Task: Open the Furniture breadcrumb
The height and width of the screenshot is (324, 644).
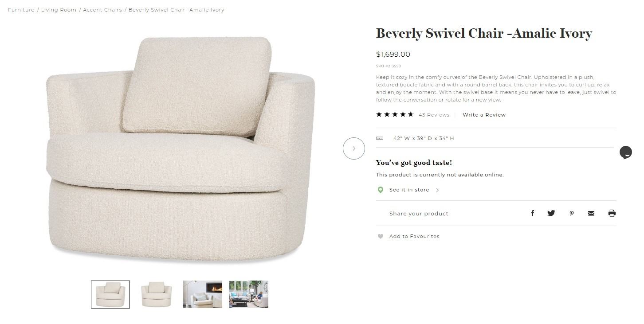Action: [21, 10]
